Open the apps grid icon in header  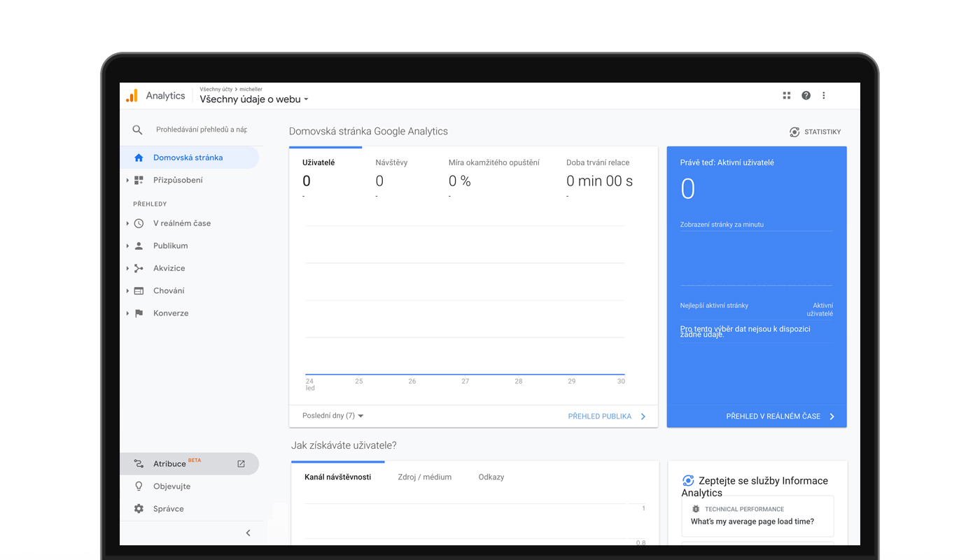[x=787, y=96]
